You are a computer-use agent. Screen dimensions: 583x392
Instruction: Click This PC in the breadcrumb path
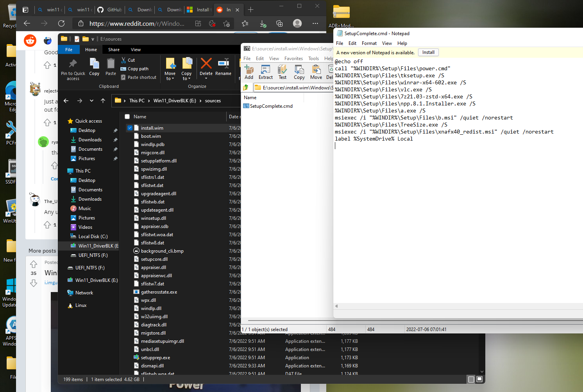137,101
